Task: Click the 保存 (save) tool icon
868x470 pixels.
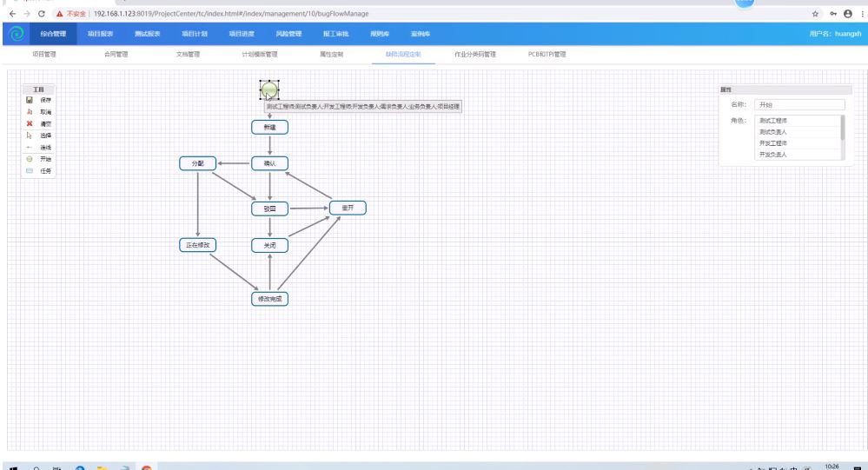Action: pos(30,100)
